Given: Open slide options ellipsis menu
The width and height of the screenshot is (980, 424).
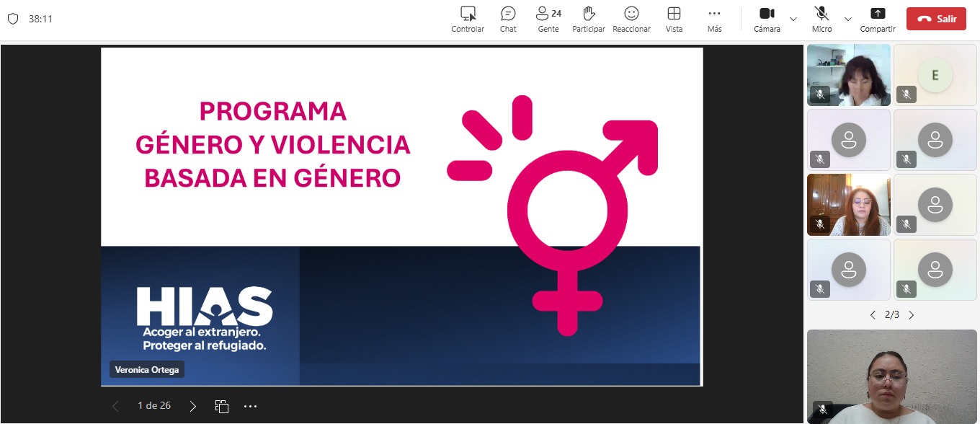Looking at the screenshot, I should pyautogui.click(x=250, y=406).
